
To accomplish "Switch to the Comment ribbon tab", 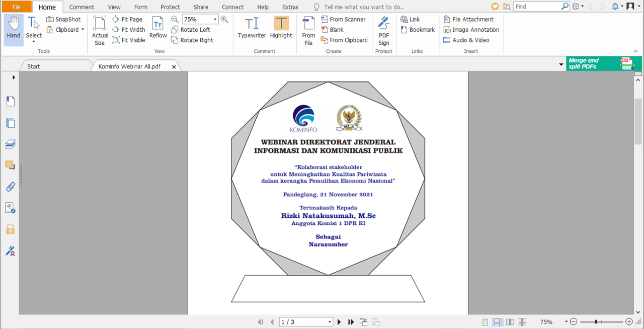I will [82, 7].
